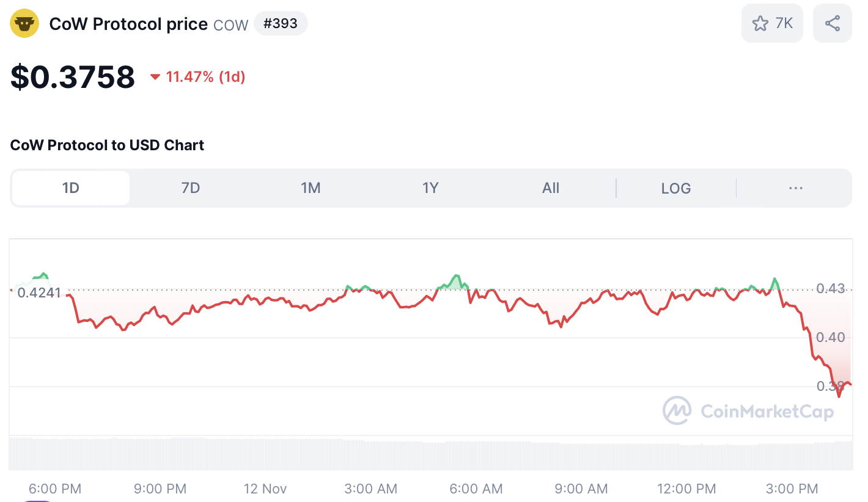
Task: Select the All time range tab
Action: [551, 188]
